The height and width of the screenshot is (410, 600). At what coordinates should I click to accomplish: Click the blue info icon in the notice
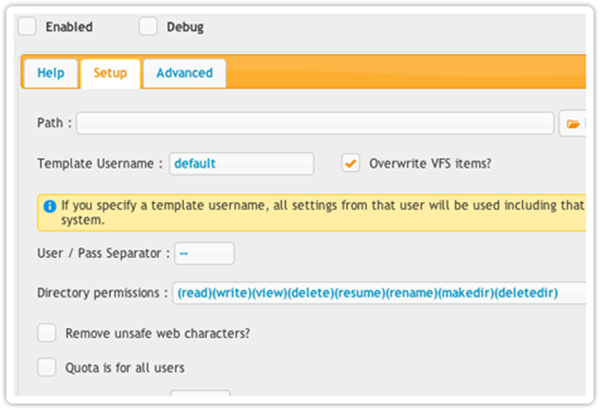click(x=49, y=205)
